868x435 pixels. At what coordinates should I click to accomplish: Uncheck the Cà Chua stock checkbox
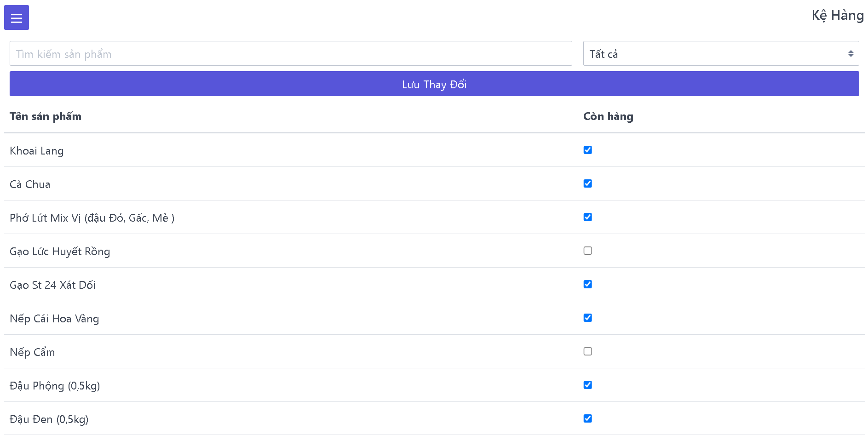[x=588, y=183]
